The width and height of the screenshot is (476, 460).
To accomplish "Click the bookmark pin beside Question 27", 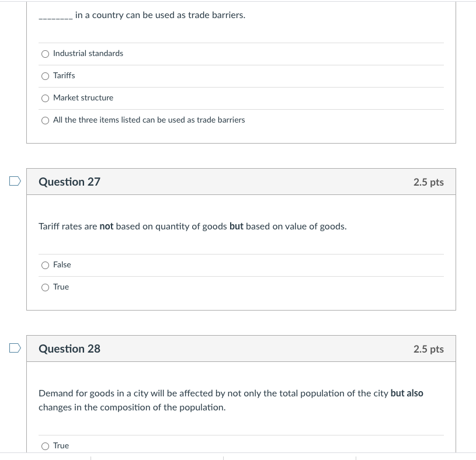I will [x=14, y=181].
